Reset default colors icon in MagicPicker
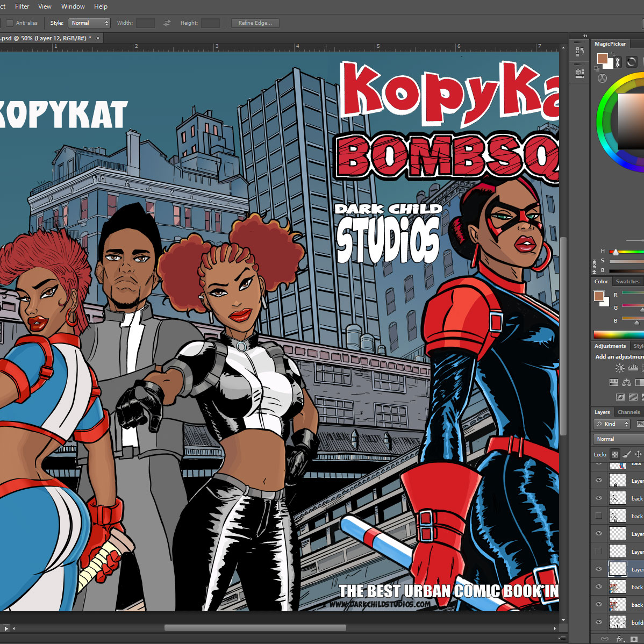 point(596,69)
